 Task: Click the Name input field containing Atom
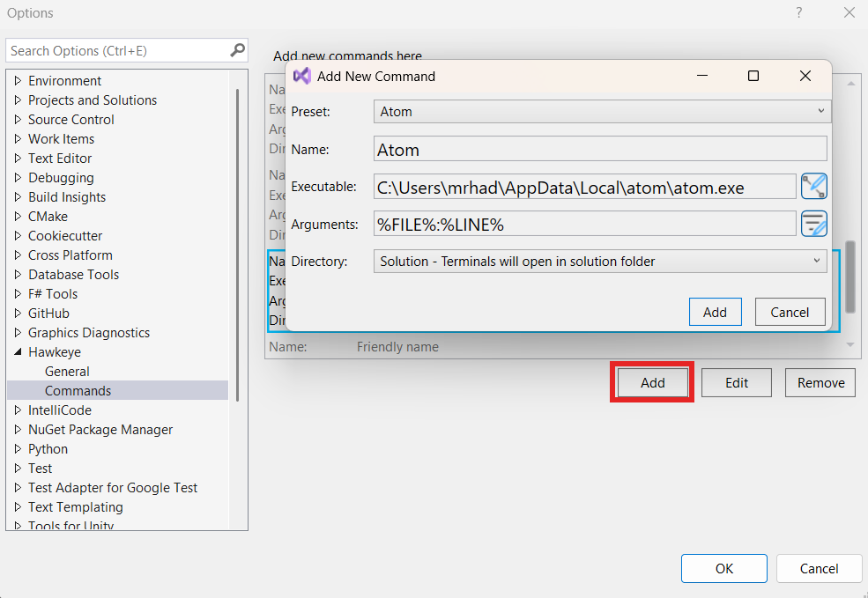pyautogui.click(x=600, y=150)
